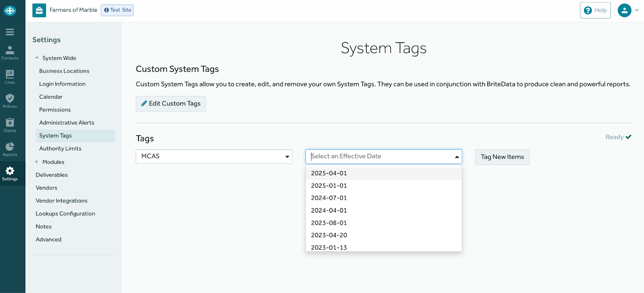
Task: Open Claims clipboard icon
Action: click(x=10, y=125)
